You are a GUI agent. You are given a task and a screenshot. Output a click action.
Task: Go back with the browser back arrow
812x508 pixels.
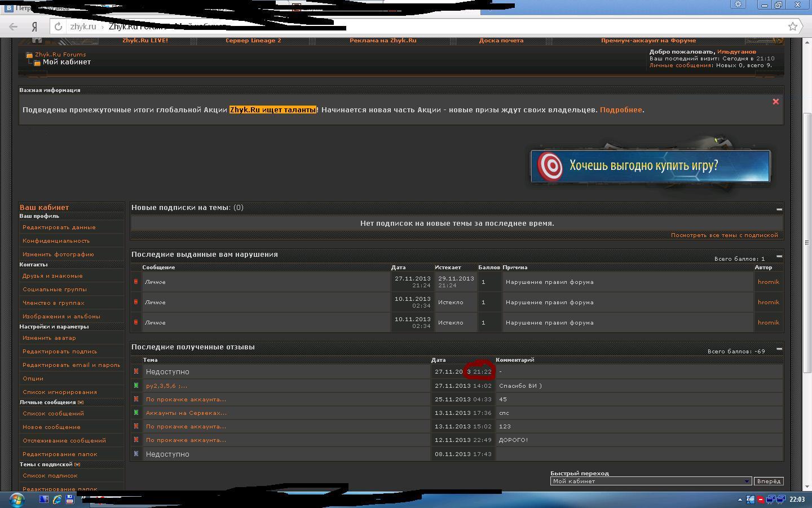(x=14, y=27)
